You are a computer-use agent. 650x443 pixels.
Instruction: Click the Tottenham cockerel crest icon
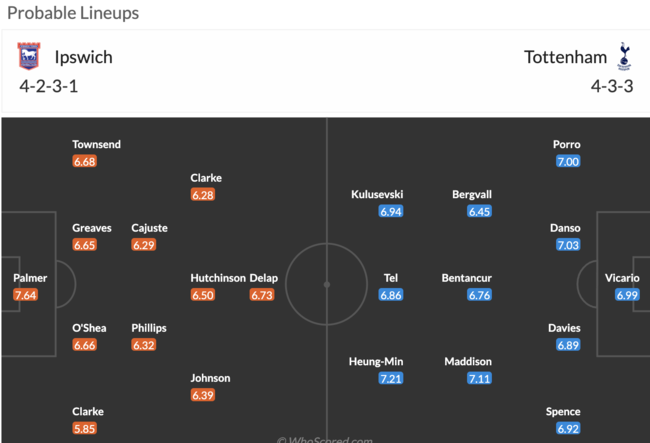coord(624,56)
